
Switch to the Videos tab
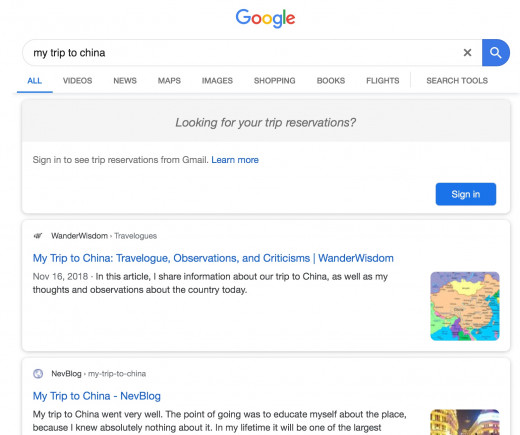[77, 81]
